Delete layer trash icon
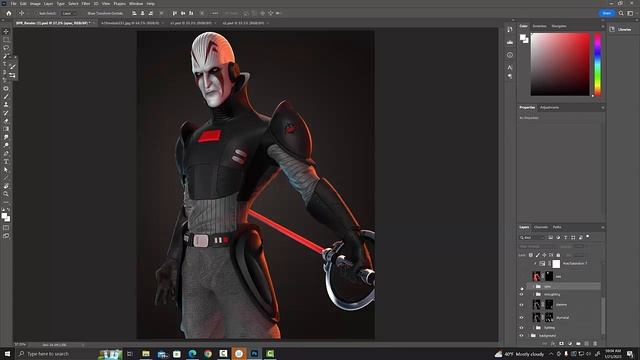This screenshot has width=640, height=360. (x=595, y=344)
